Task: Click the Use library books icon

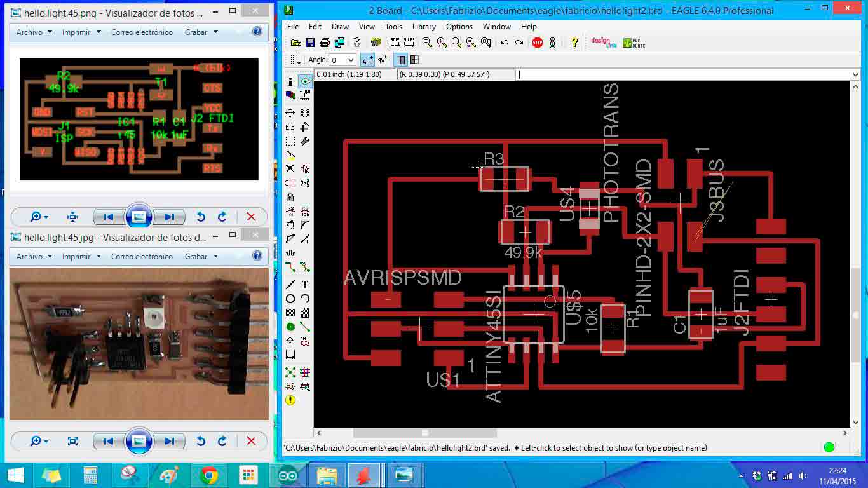Action: click(376, 43)
